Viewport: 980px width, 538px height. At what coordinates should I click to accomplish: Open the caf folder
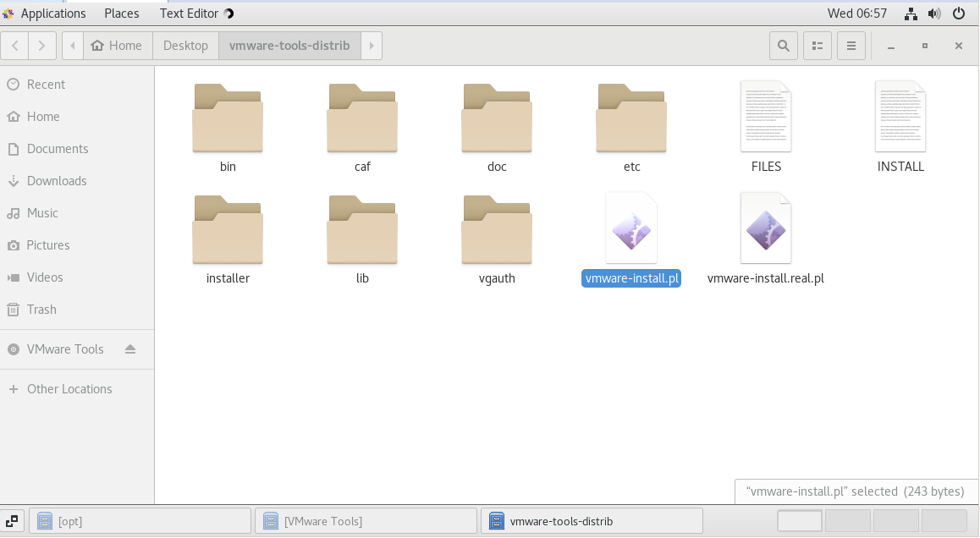coord(362,118)
